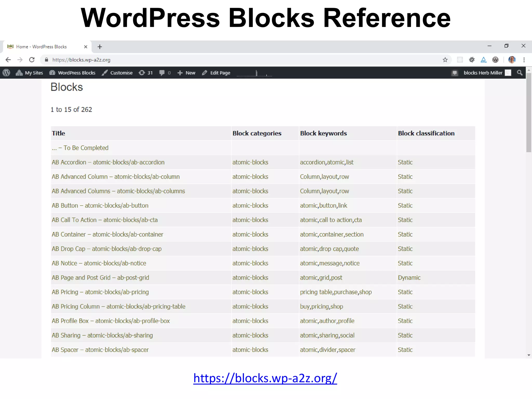Image resolution: width=532 pixels, height=399 pixels.
Task: Click the blue triangle extension icon
Action: tap(483, 60)
